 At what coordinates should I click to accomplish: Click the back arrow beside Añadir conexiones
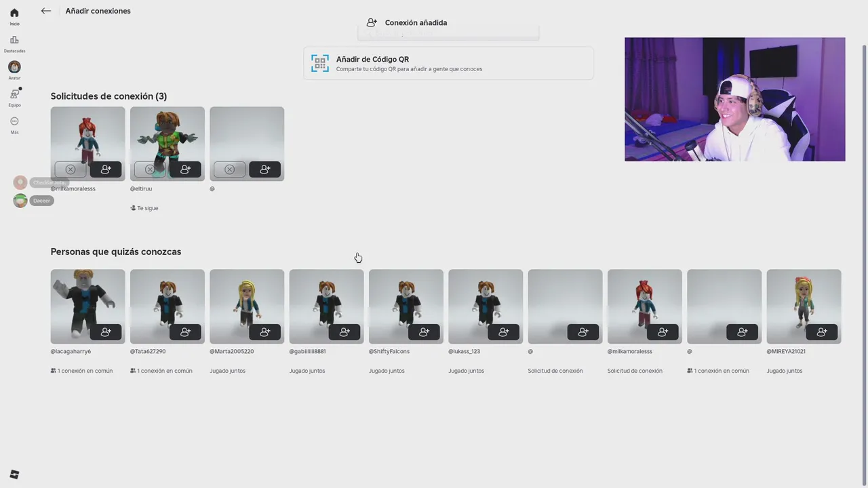click(46, 11)
